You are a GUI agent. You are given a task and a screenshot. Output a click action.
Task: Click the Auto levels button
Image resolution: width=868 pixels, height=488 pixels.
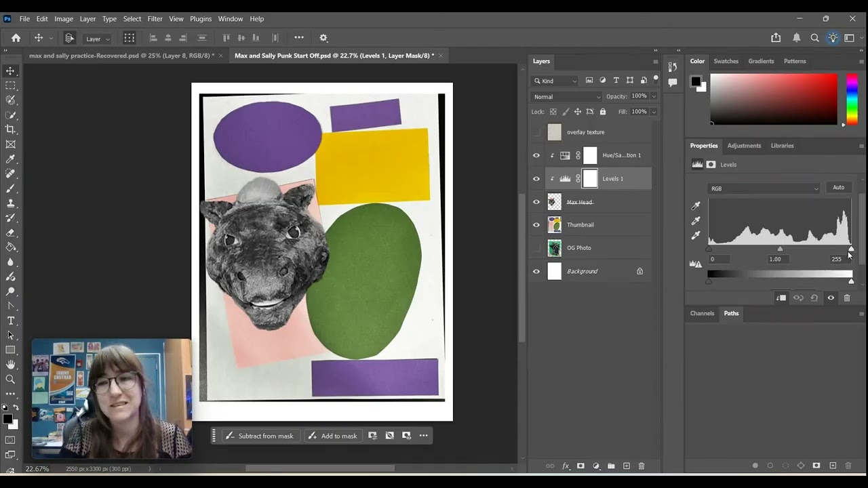(838, 188)
